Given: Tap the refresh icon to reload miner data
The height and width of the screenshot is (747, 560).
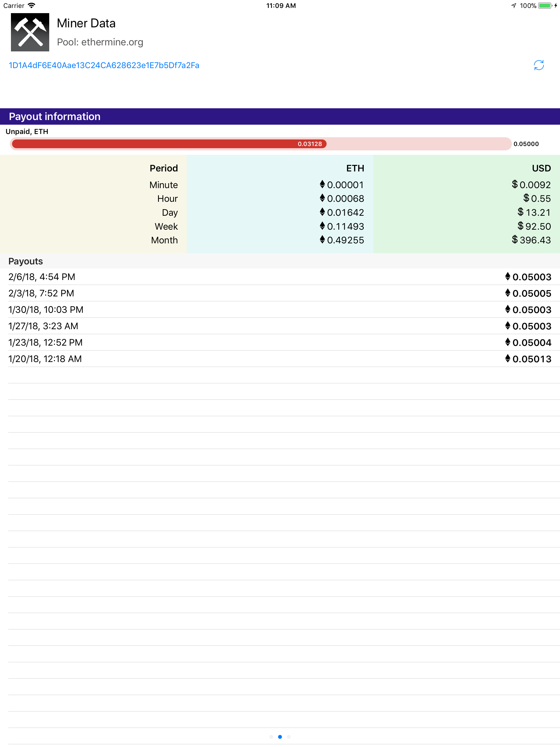Looking at the screenshot, I should click(539, 65).
